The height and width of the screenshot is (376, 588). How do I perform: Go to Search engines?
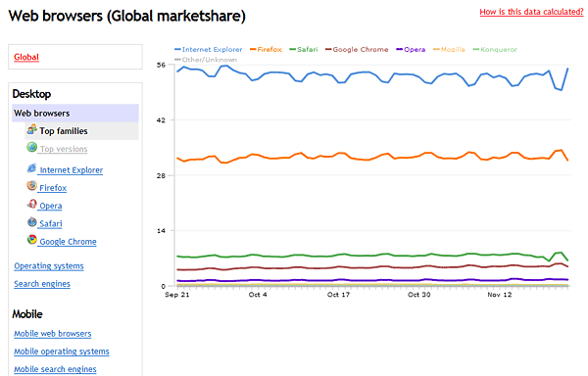pos(42,284)
